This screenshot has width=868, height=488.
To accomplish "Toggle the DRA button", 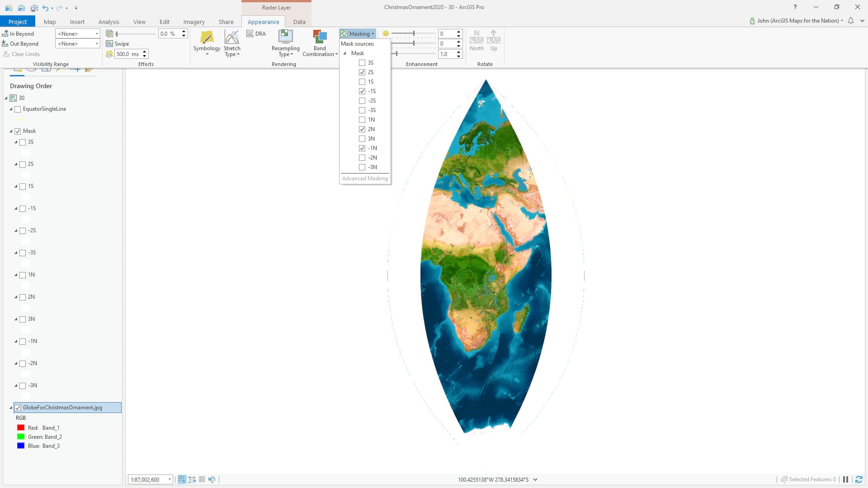I will (x=256, y=34).
